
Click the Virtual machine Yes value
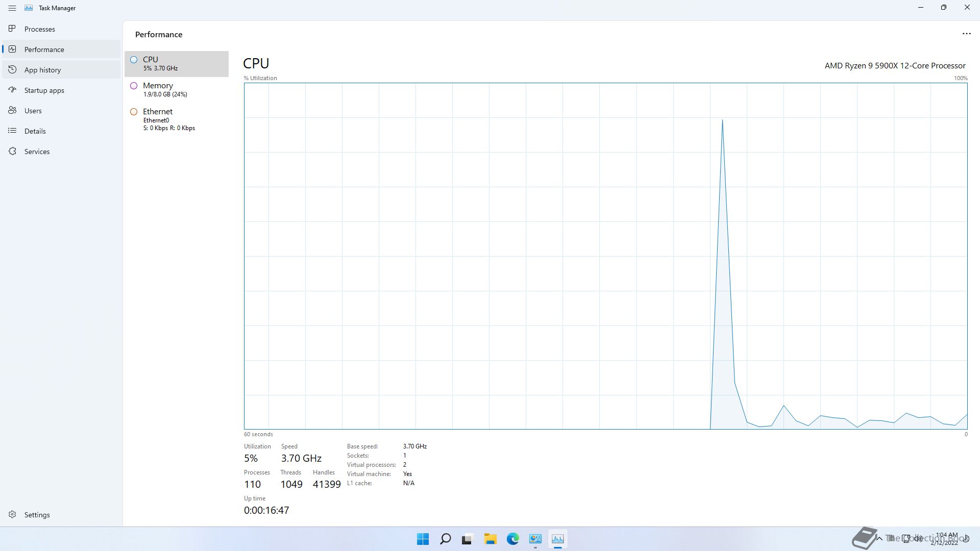coord(407,474)
